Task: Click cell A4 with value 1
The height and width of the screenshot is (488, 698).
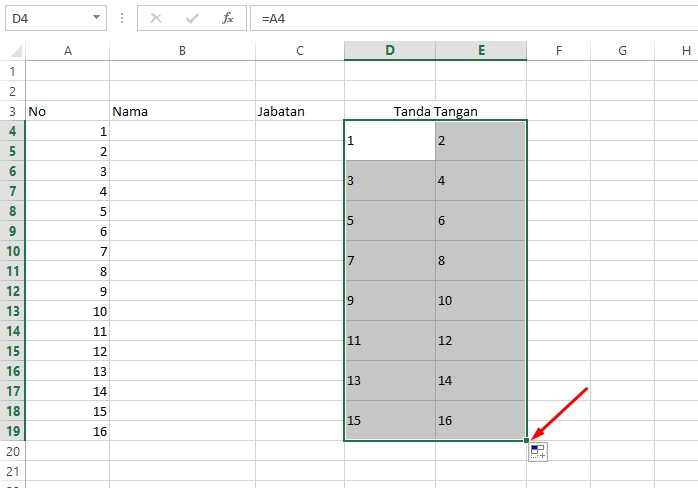Action: point(68,131)
